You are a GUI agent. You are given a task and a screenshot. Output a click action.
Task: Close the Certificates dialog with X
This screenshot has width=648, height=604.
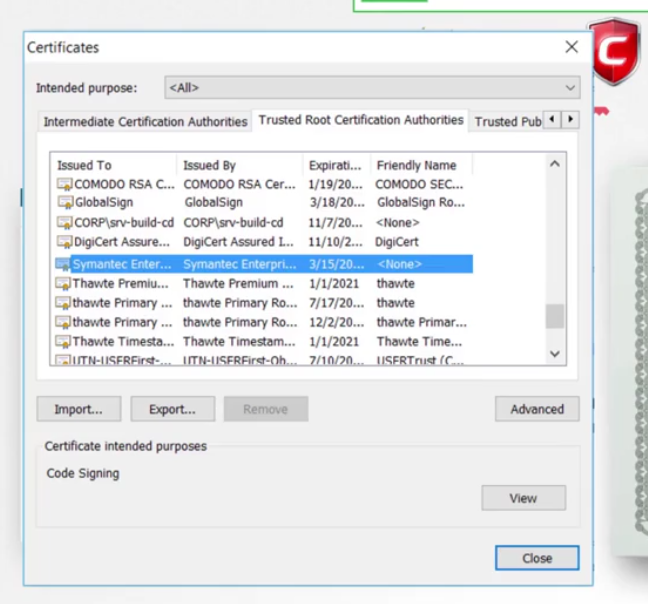pos(572,47)
